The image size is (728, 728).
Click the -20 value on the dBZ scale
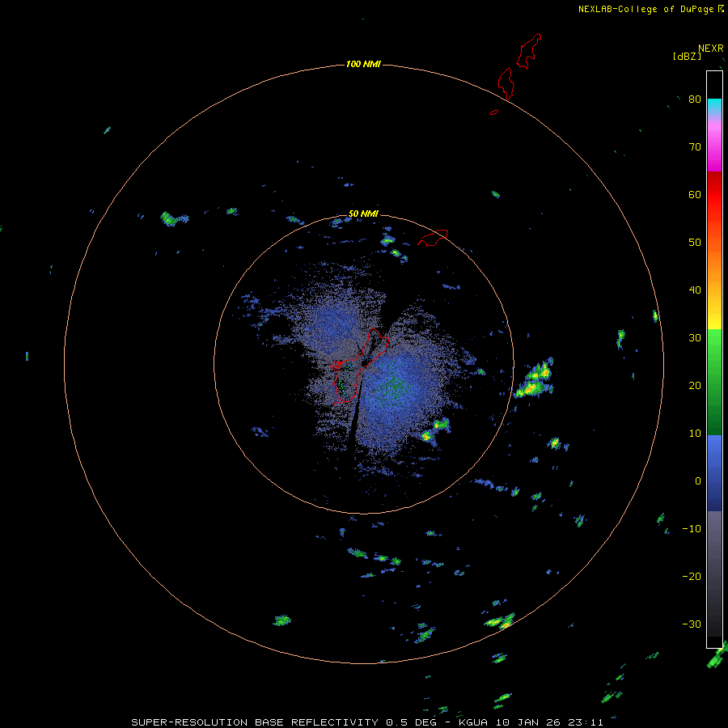(692, 576)
